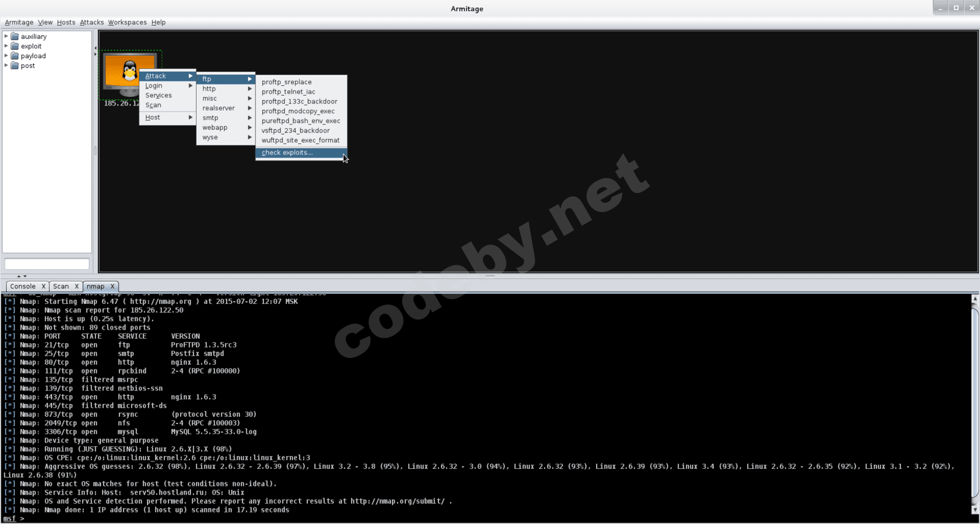Launch the vsftpd_234_backdoor exploit
Viewport: 980px width, 524px height.
pyautogui.click(x=301, y=131)
